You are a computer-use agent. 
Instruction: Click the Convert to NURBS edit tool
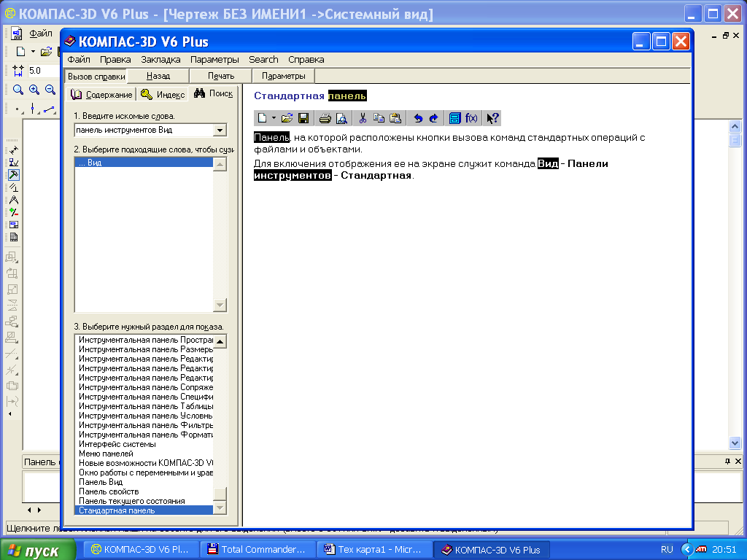point(12,402)
